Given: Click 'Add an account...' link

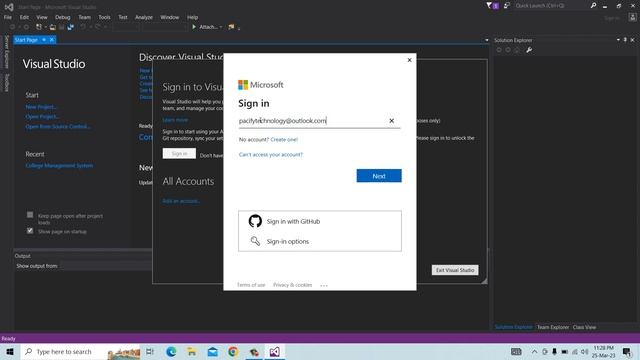Looking at the screenshot, I should tap(181, 201).
